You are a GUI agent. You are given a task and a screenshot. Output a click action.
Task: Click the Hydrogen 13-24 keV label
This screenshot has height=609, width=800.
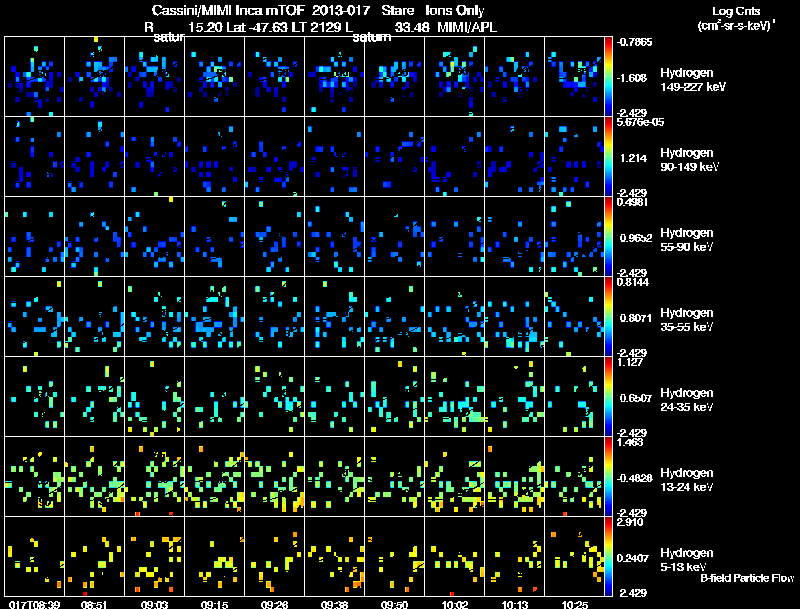687,479
